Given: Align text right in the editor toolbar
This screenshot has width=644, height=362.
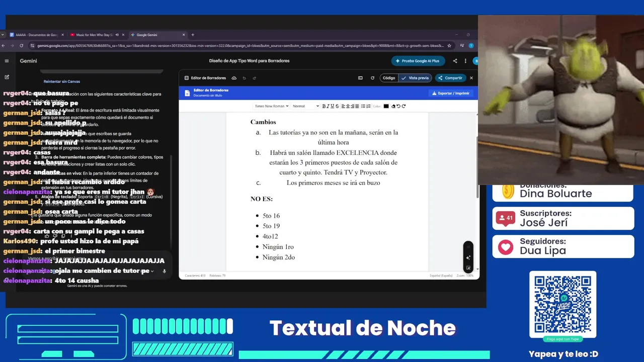Looking at the screenshot, I should coord(352,106).
